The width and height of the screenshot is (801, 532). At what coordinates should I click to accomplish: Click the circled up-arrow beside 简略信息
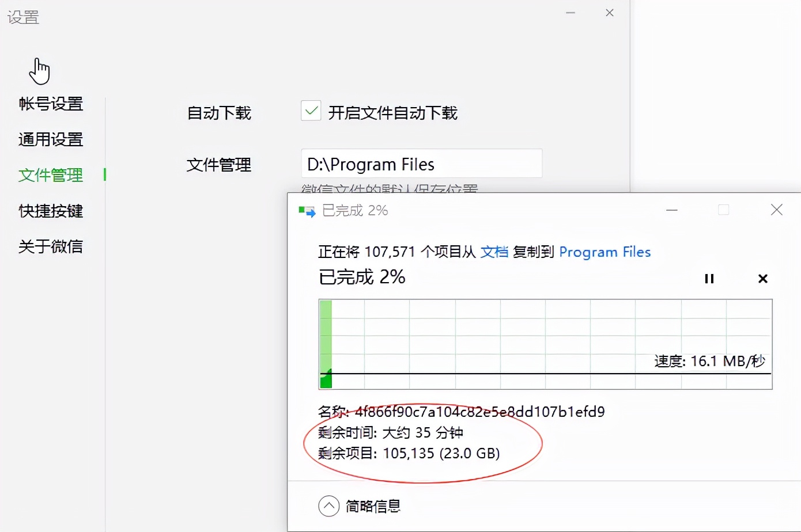click(328, 506)
